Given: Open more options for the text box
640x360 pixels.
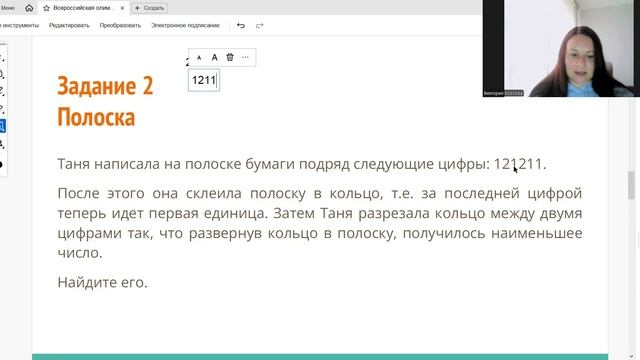Looking at the screenshot, I should coord(245,58).
